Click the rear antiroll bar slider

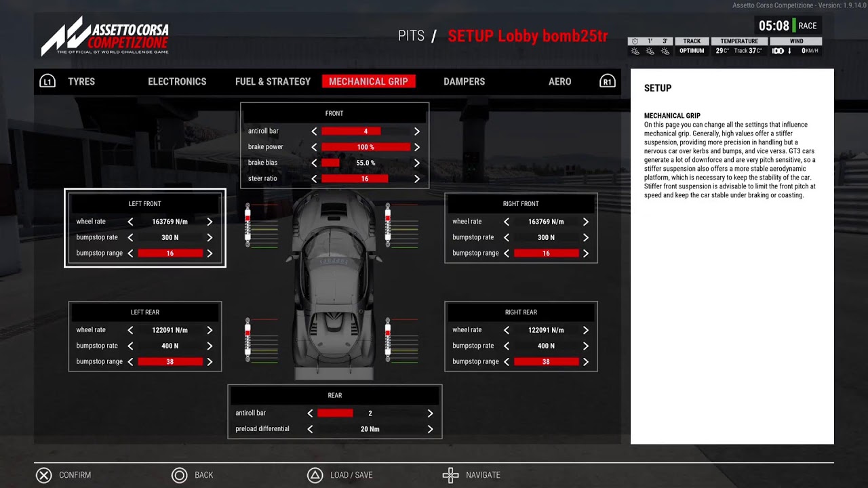(370, 413)
